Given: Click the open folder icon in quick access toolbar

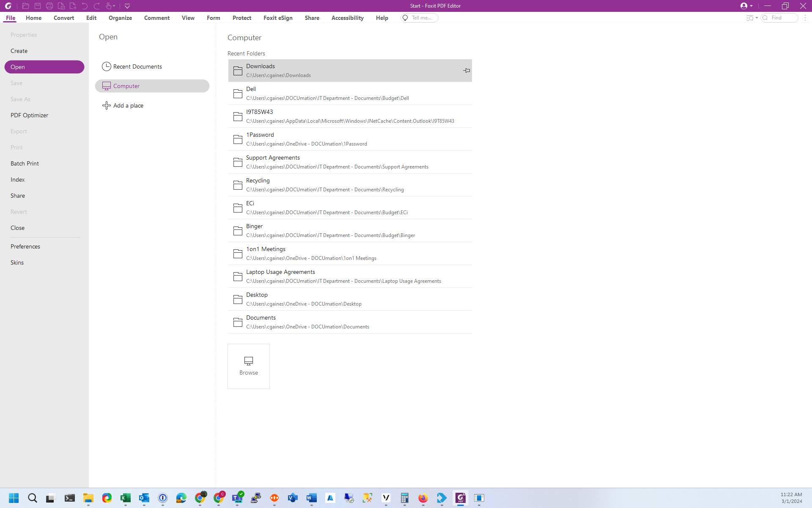Looking at the screenshot, I should tap(25, 6).
